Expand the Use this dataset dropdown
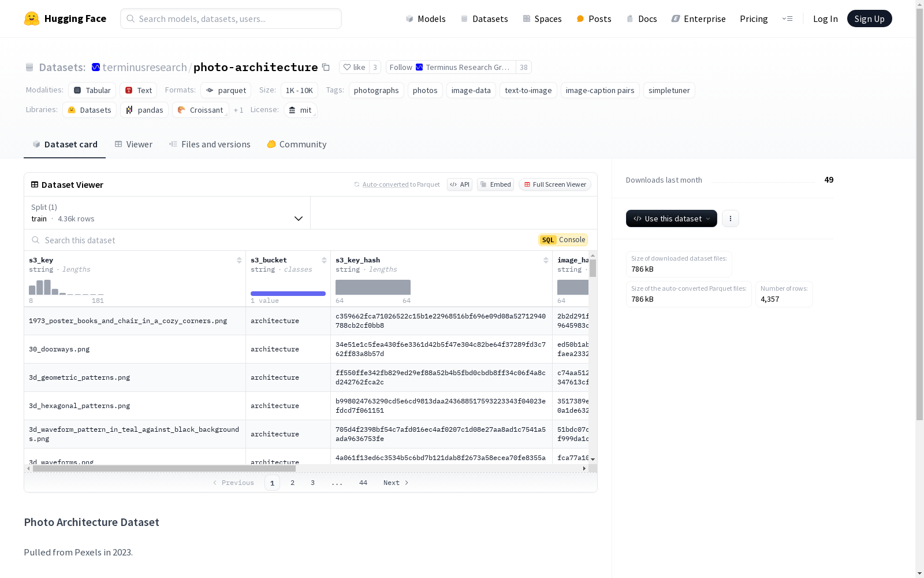Screen dimensions: 924x578 672,218
